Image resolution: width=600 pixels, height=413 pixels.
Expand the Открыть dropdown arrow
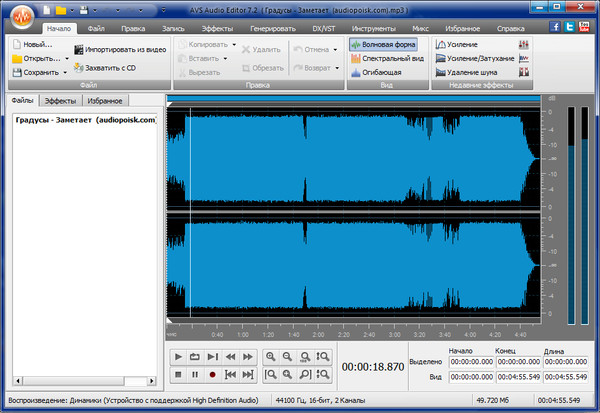coord(65,59)
